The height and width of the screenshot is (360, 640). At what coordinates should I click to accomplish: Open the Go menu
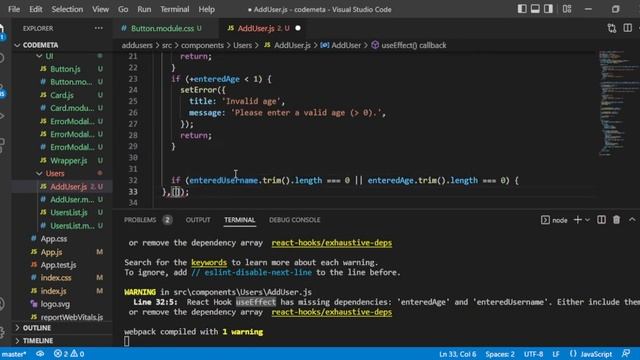pyautogui.click(x=123, y=9)
